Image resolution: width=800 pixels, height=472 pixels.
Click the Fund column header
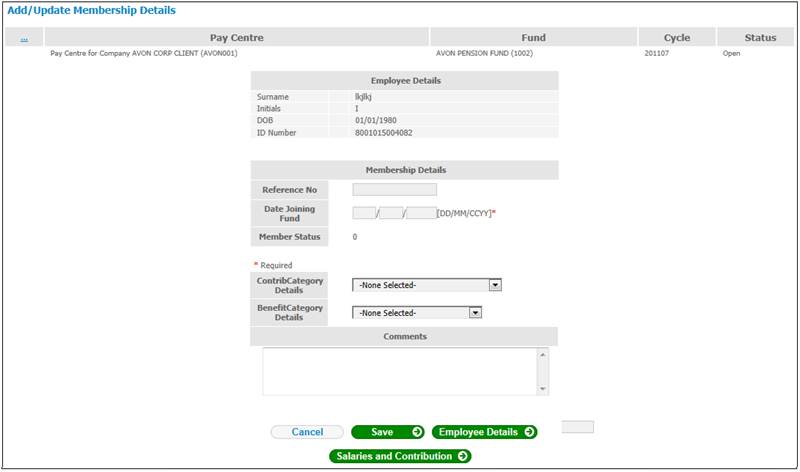click(533, 38)
